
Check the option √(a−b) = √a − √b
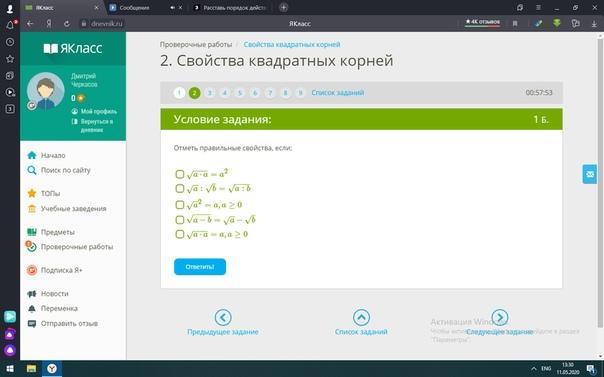coord(180,220)
